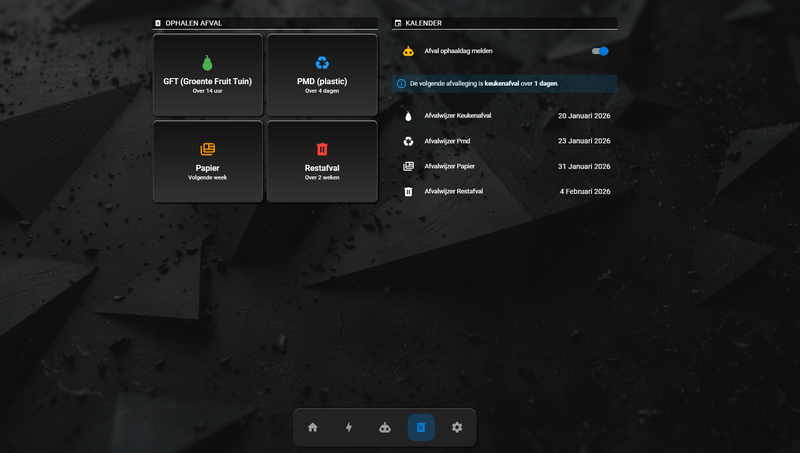Open the Afvalwijzer Keukenafval entity row

505,116
